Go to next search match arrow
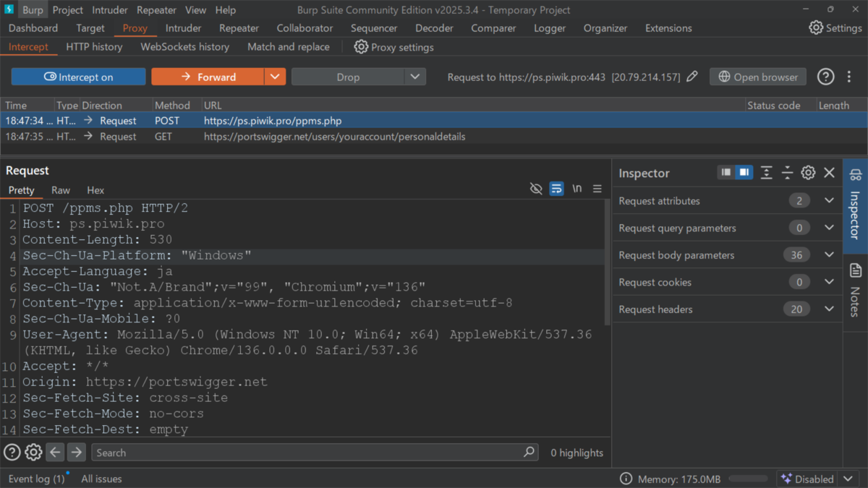 point(76,453)
